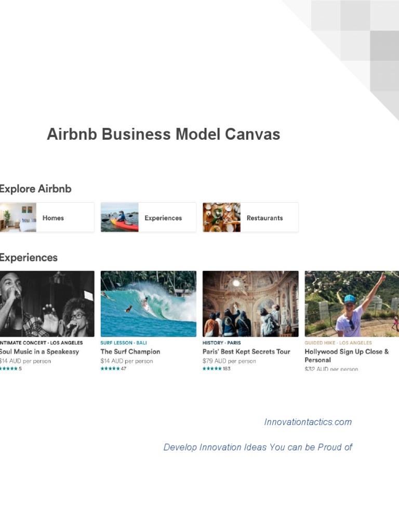Open the surf wave photo
This screenshot has height=532, width=399.
pos(148,303)
